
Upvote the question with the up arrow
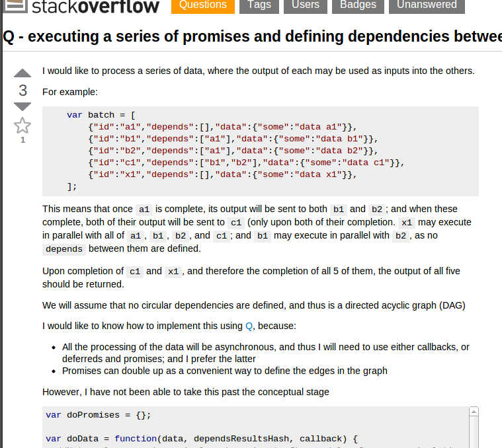tap(22, 73)
